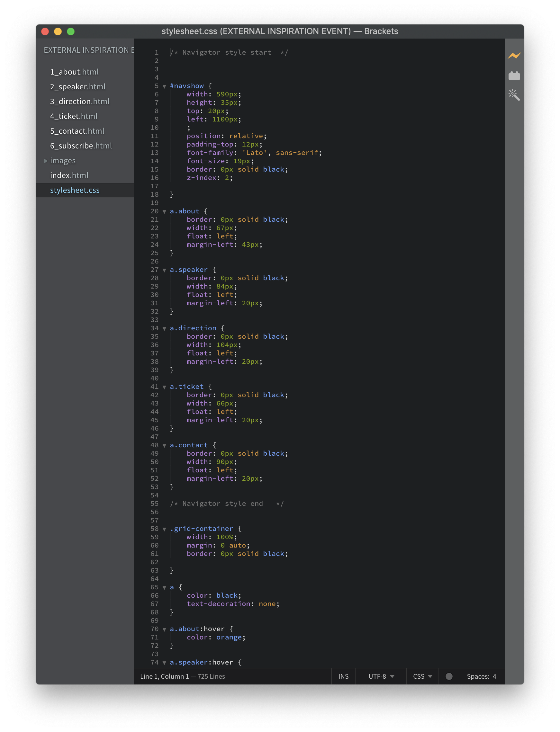Select stylesheet.css in the file tree
This screenshot has height=732, width=560.
tap(75, 190)
